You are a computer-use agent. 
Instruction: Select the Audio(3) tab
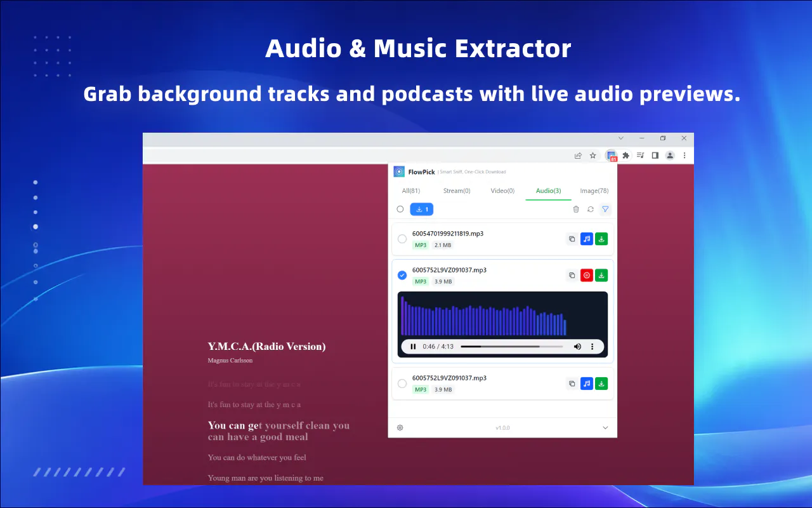(548, 190)
